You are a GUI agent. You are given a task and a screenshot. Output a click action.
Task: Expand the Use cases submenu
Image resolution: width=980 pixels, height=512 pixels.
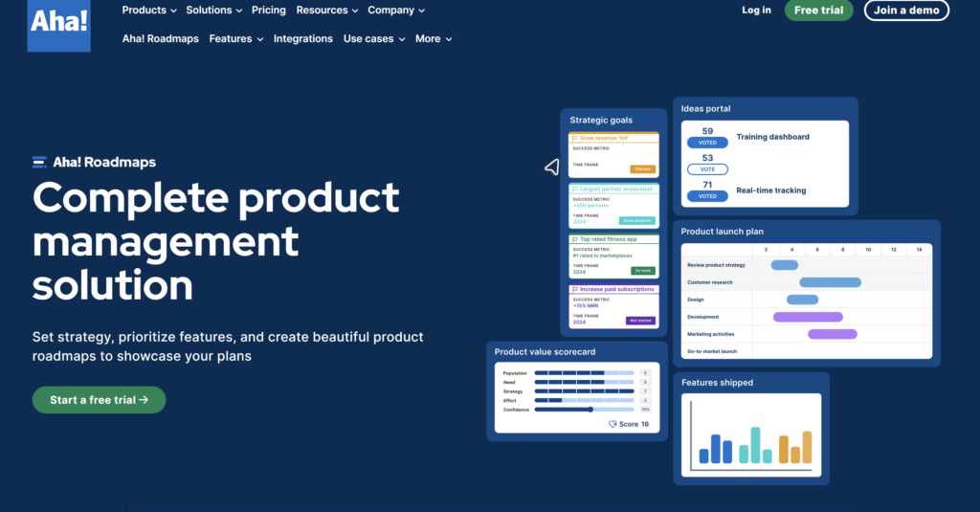(374, 39)
